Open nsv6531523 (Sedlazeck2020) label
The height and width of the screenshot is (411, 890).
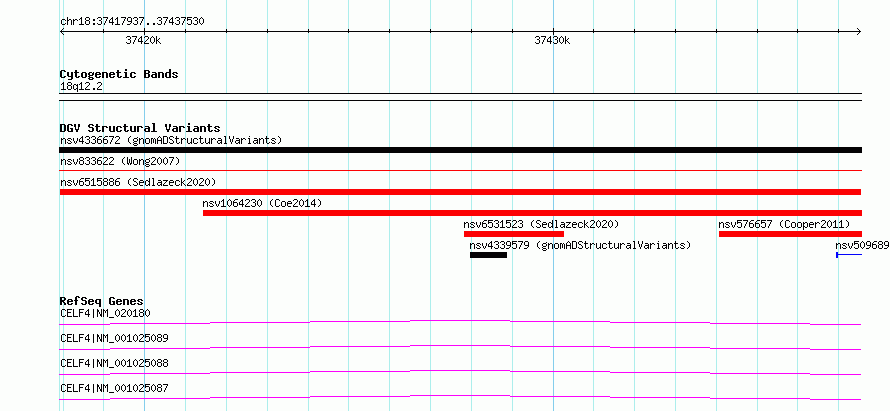point(541,224)
